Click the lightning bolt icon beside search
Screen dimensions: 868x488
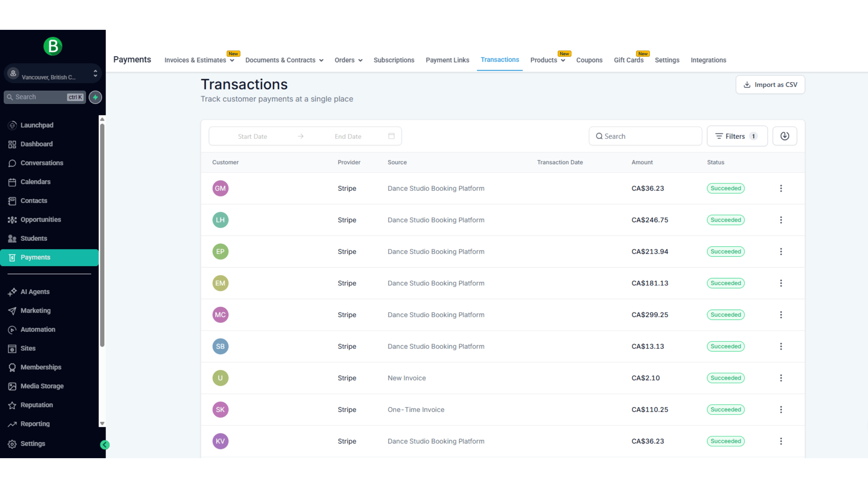tap(95, 97)
